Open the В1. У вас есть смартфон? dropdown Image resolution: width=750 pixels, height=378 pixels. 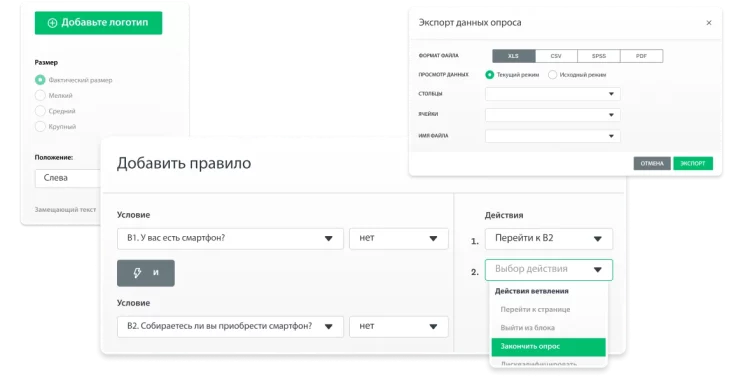pyautogui.click(x=230, y=238)
